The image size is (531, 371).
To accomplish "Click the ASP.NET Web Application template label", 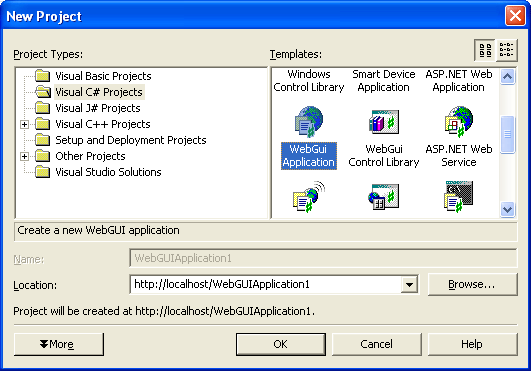I will point(459,81).
